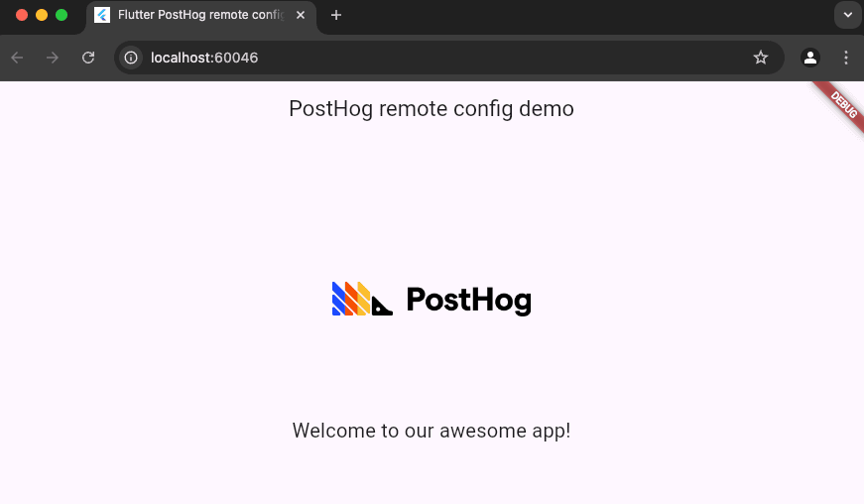Image resolution: width=864 pixels, height=504 pixels.
Task: Open the browser profile icon
Action: (x=810, y=58)
